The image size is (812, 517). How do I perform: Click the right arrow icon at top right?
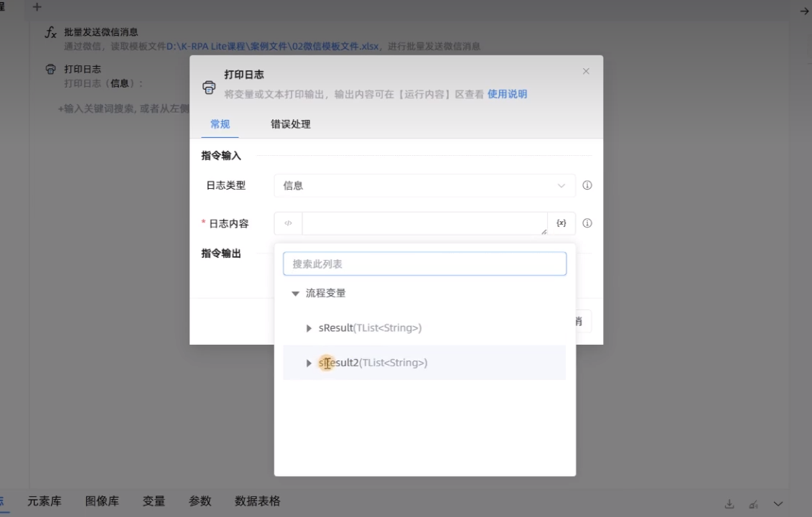tap(804, 11)
